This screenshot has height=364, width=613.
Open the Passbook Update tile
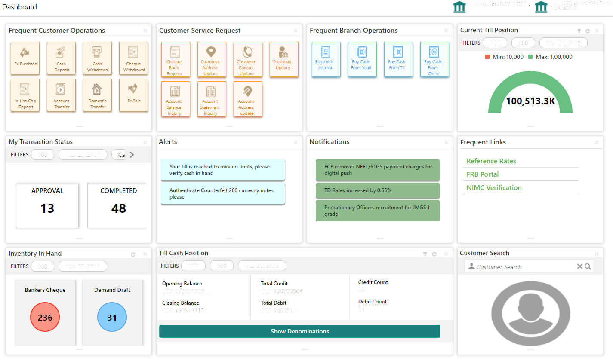click(x=284, y=59)
